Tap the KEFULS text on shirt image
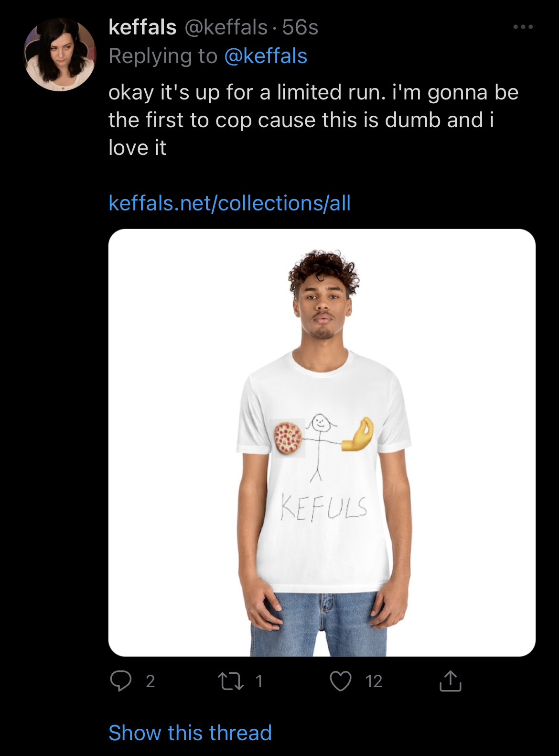Viewport: 559px width, 756px height. pos(324,507)
